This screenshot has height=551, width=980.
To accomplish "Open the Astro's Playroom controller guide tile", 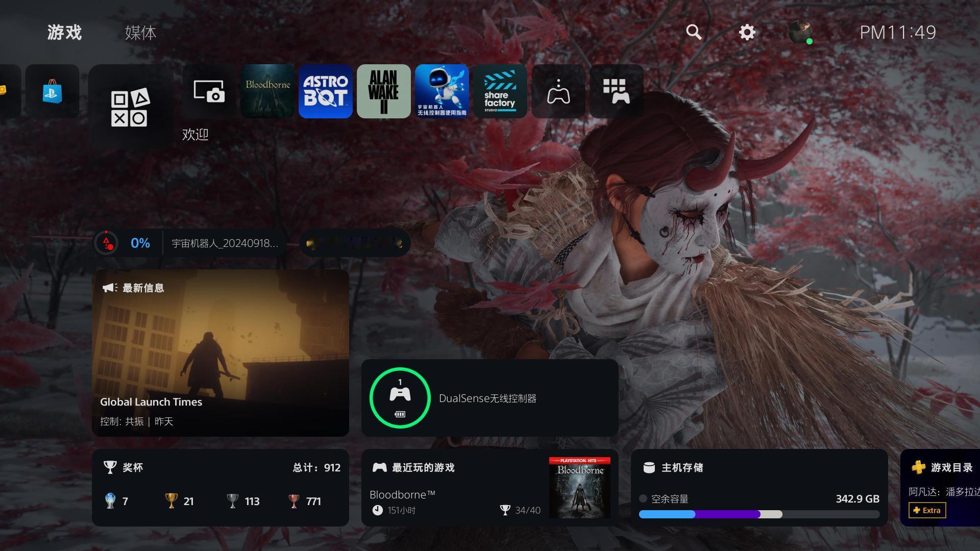I will [442, 91].
